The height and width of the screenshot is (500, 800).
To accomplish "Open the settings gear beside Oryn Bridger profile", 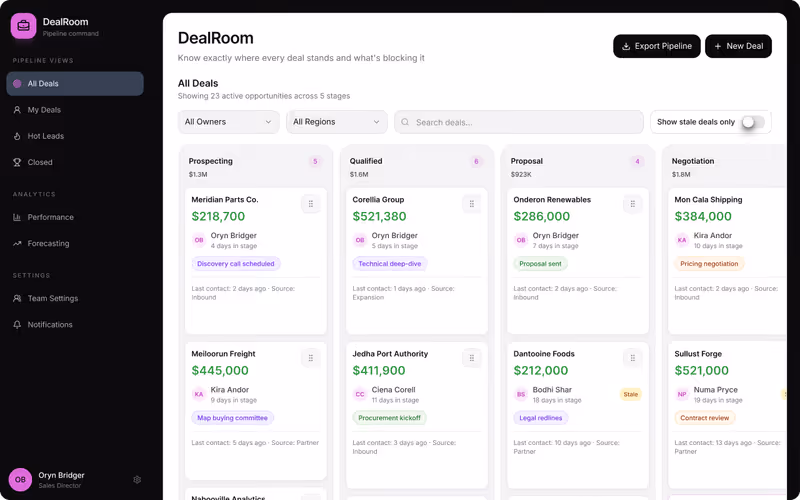I will tap(137, 480).
